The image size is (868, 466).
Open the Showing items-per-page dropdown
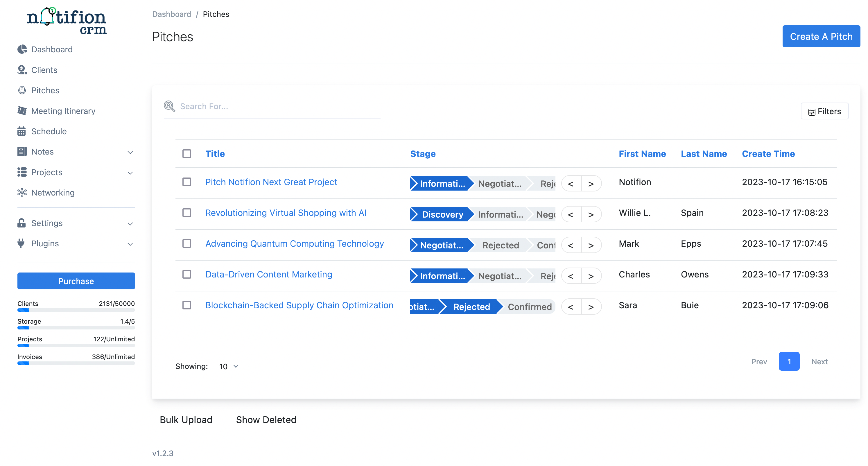point(228,366)
